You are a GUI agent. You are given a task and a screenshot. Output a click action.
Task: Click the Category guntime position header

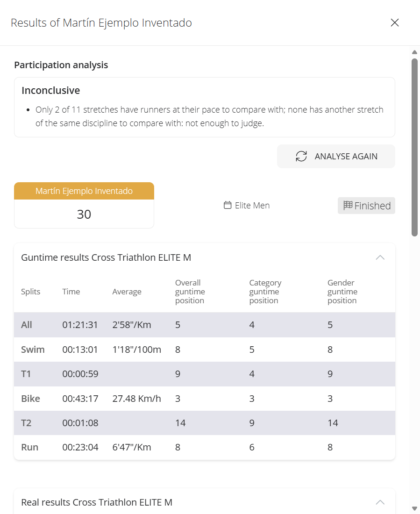click(x=265, y=292)
